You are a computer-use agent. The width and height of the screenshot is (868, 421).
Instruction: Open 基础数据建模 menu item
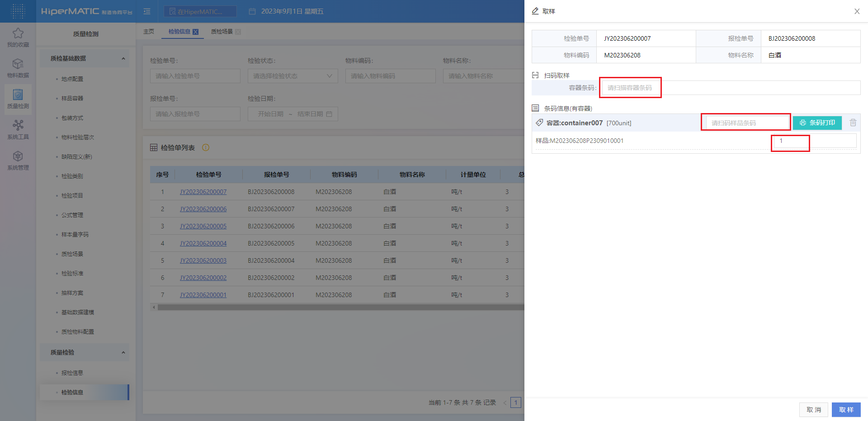(x=78, y=312)
